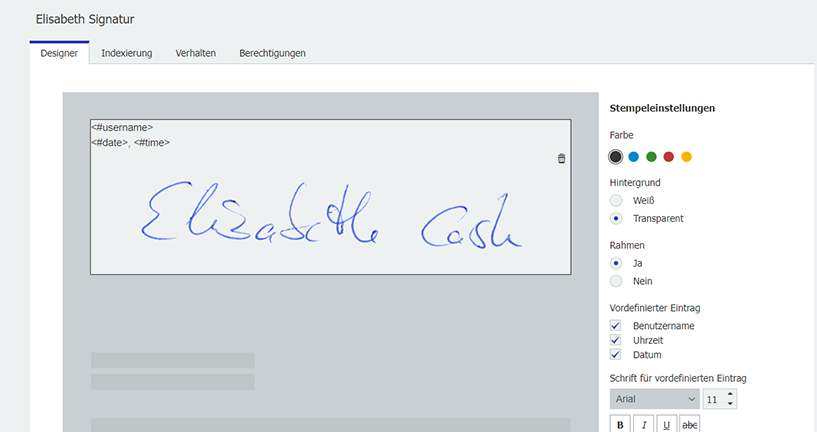Pick the green stamp color

651,156
